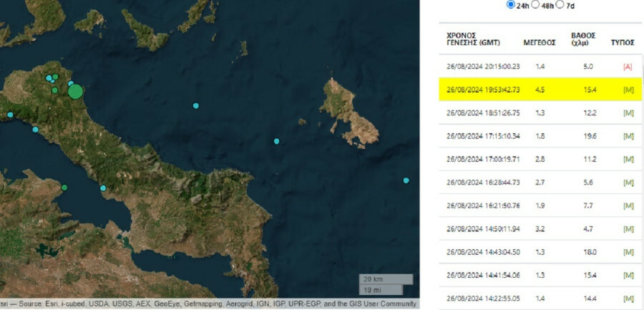
Task: Click the large green magnitude 4.5 epicenter circle
Action: click(76, 92)
